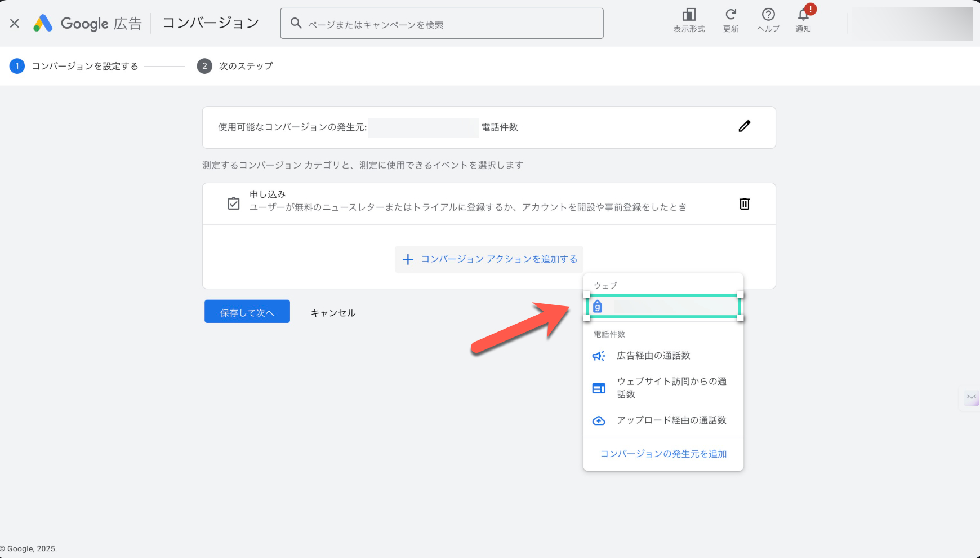The height and width of the screenshot is (558, 980).
Task: Choose 広告経由の通話数 from menu
Action: 653,356
